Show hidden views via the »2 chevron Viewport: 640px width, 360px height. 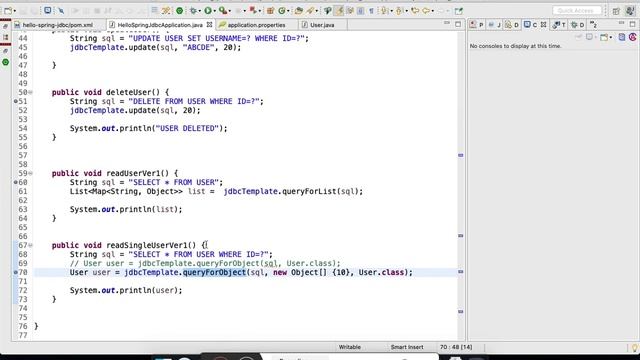pos(593,25)
